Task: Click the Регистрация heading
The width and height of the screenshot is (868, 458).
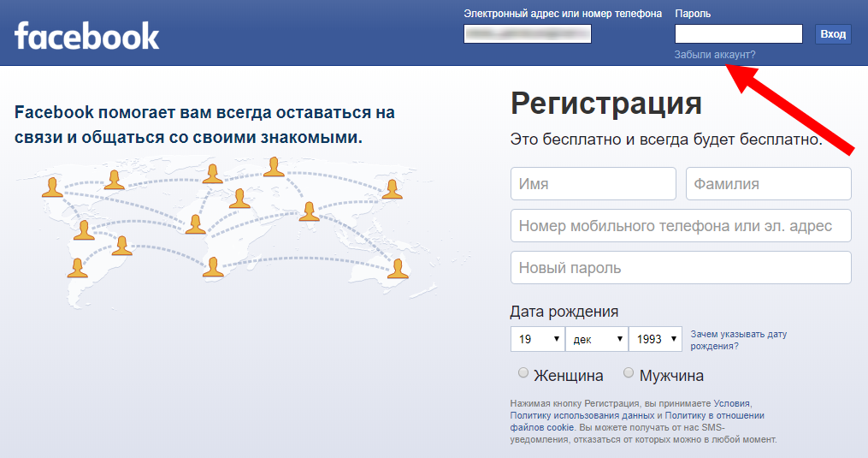Action: coord(606,104)
